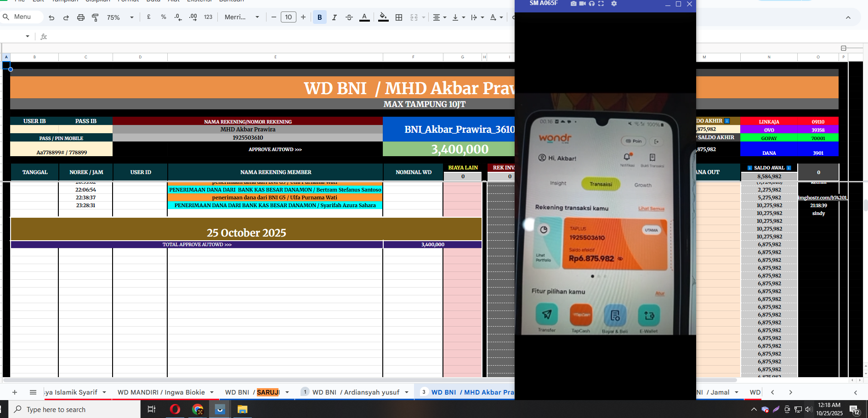Screen dimensions: 868x418
Task: Open the font family dropdown Merri...
Action: pos(242,17)
